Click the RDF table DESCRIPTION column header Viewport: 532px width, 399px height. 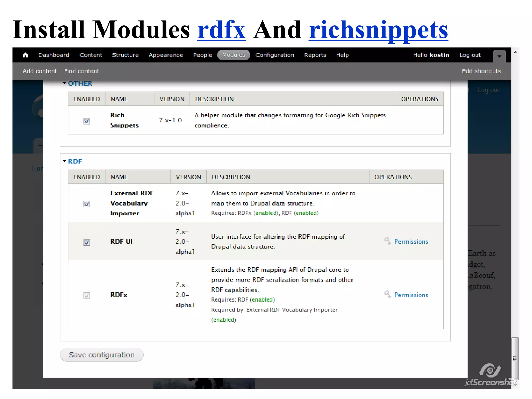(x=231, y=177)
